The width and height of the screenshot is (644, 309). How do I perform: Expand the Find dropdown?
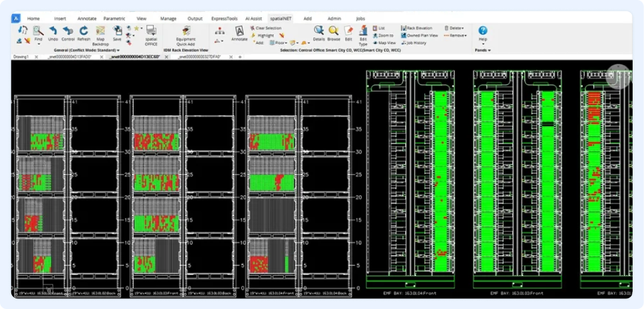38,43
